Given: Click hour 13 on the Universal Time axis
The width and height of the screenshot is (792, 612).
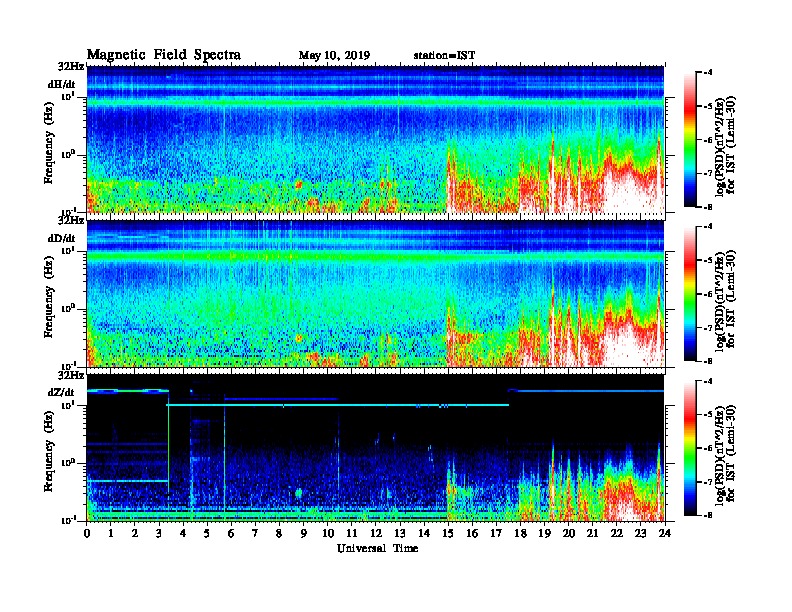Looking at the screenshot, I should (400, 533).
